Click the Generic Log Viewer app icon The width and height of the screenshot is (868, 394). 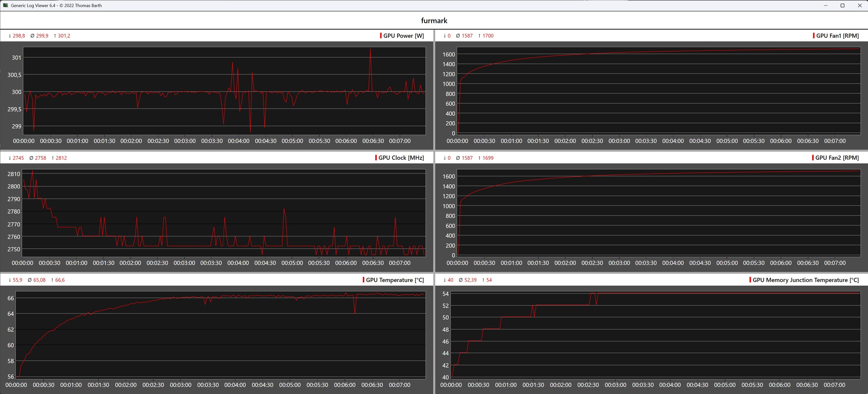[5, 5]
